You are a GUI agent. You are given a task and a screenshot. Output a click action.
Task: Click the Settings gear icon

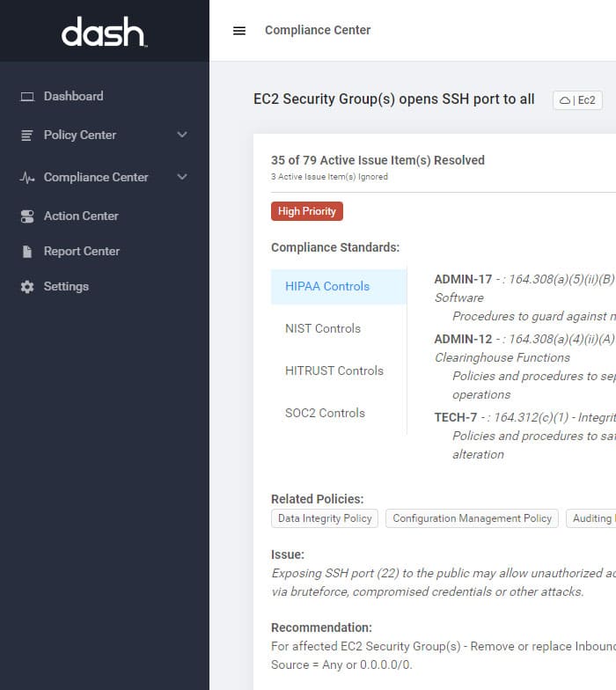(27, 287)
